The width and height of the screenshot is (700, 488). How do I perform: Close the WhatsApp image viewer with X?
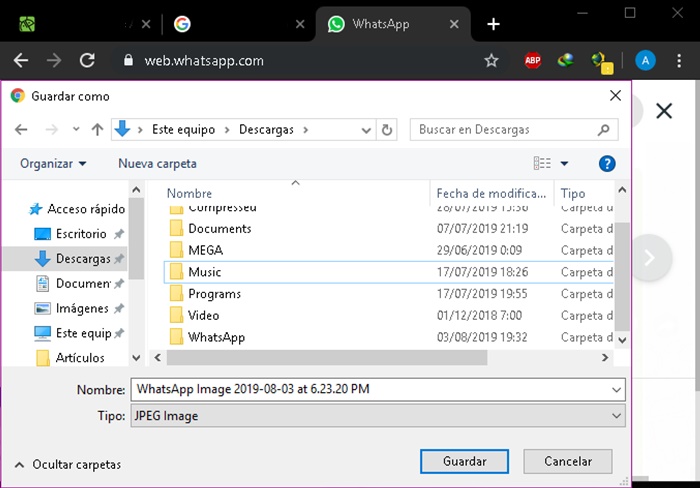tap(664, 111)
